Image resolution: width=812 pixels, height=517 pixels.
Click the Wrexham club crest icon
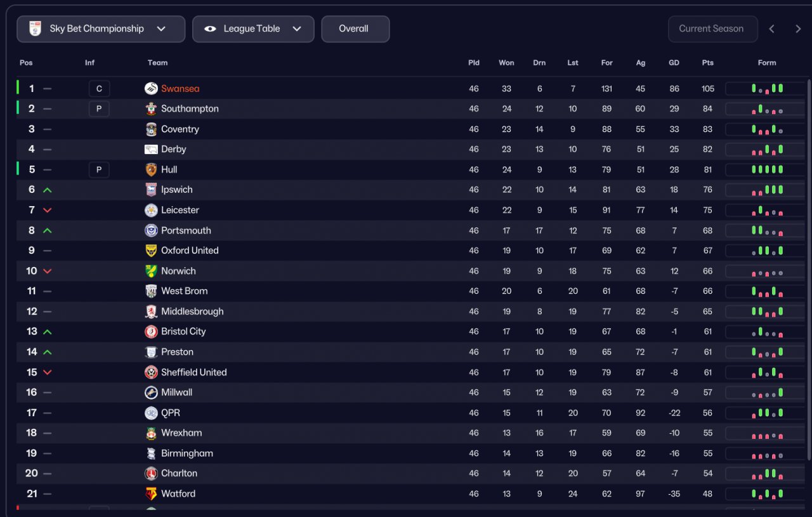pos(151,433)
